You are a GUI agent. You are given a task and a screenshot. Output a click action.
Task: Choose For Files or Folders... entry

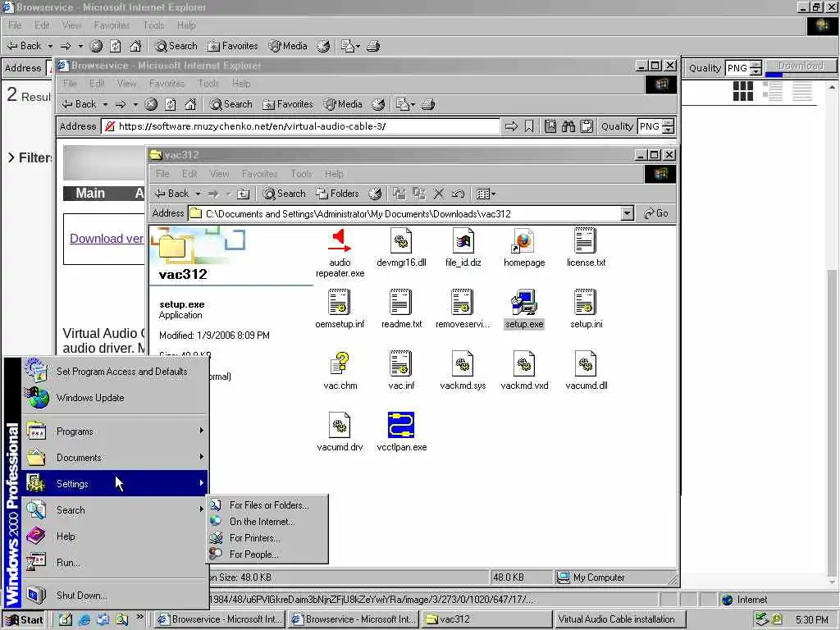(268, 505)
